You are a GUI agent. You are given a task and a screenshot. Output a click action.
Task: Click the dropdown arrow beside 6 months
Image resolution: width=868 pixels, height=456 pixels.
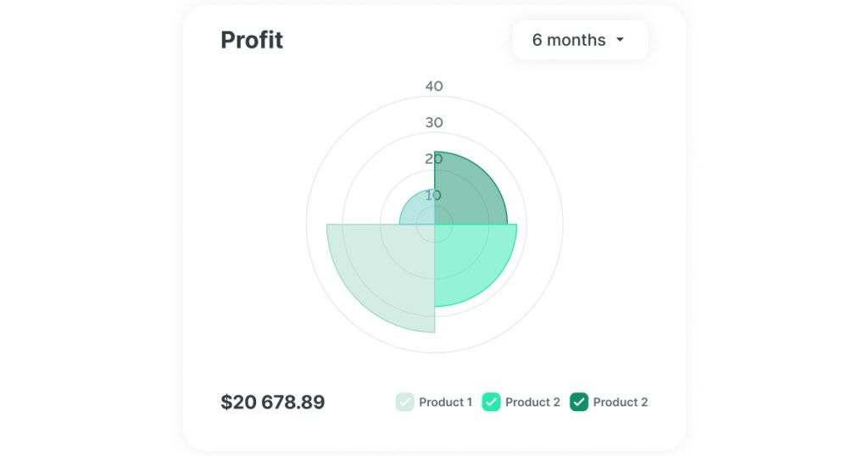point(620,40)
